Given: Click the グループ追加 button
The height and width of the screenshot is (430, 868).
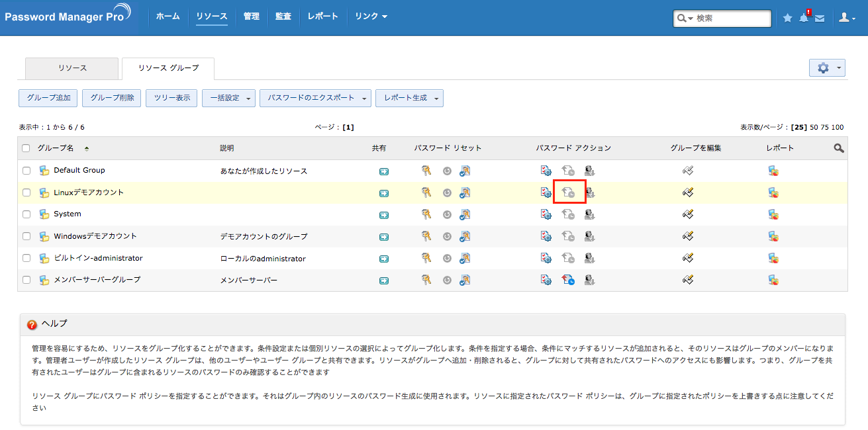Looking at the screenshot, I should tap(48, 98).
